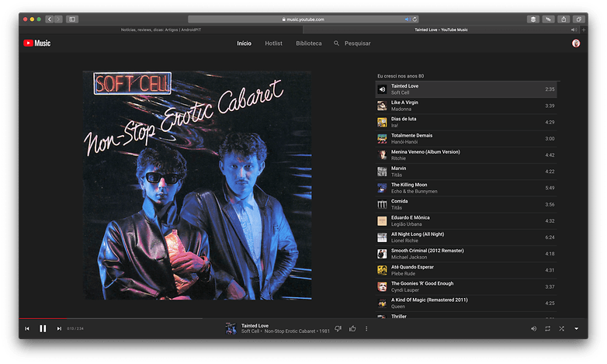Click the now-playing thumbnail in player bar
The height and width of the screenshot is (364, 607).
pyautogui.click(x=231, y=328)
